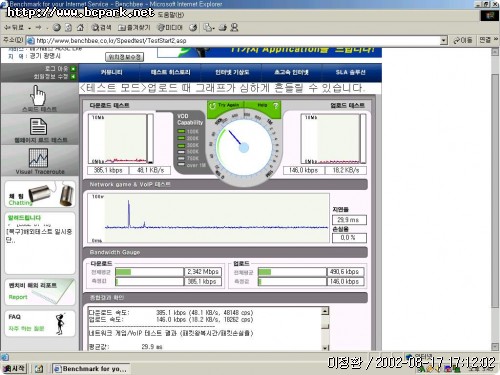Open the 즐겨찾기 favorites pane

pos(134,28)
